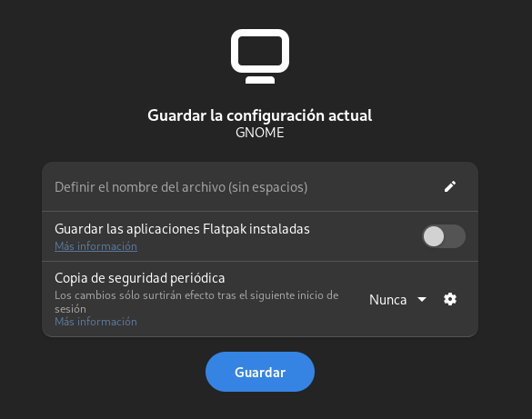The image size is (532, 419).
Task: Click the Guardar las aplicaciones Flatpak instaladas label
Action: click(x=182, y=229)
